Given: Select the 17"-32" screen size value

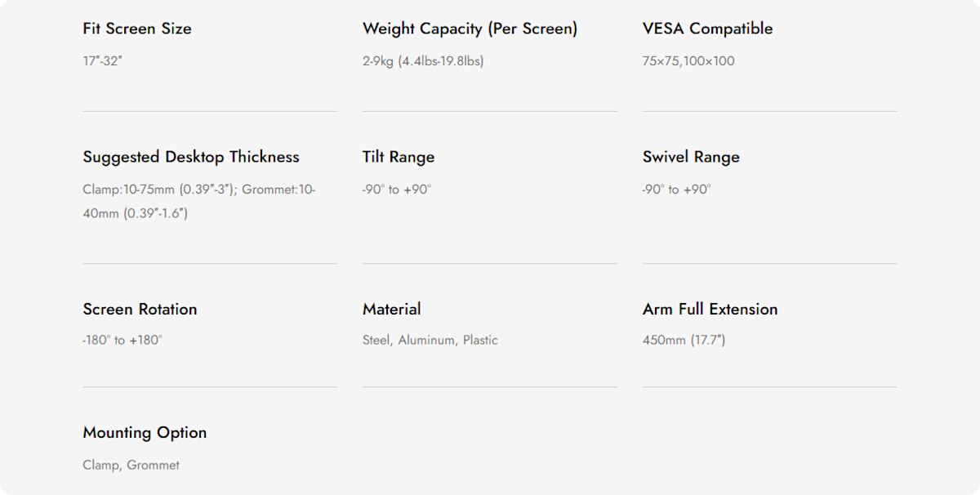Looking at the screenshot, I should click(102, 61).
